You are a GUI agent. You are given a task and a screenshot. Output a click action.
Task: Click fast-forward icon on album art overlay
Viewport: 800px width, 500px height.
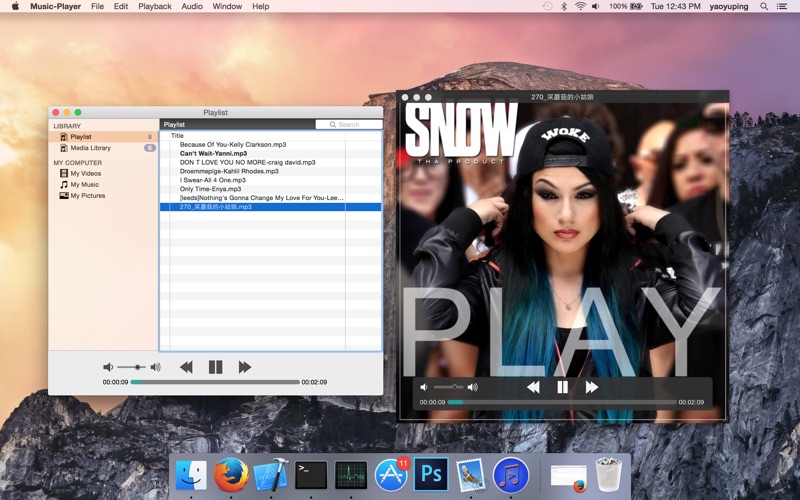pyautogui.click(x=592, y=387)
